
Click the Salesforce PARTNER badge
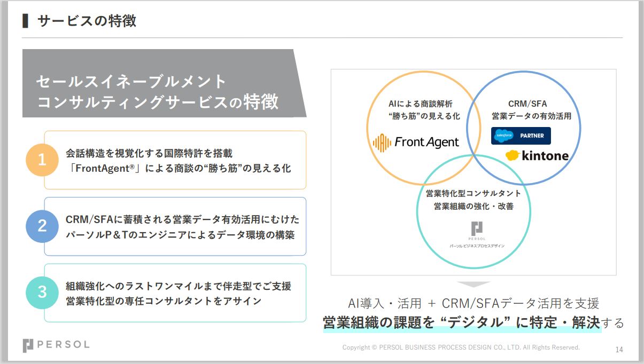coord(521,136)
